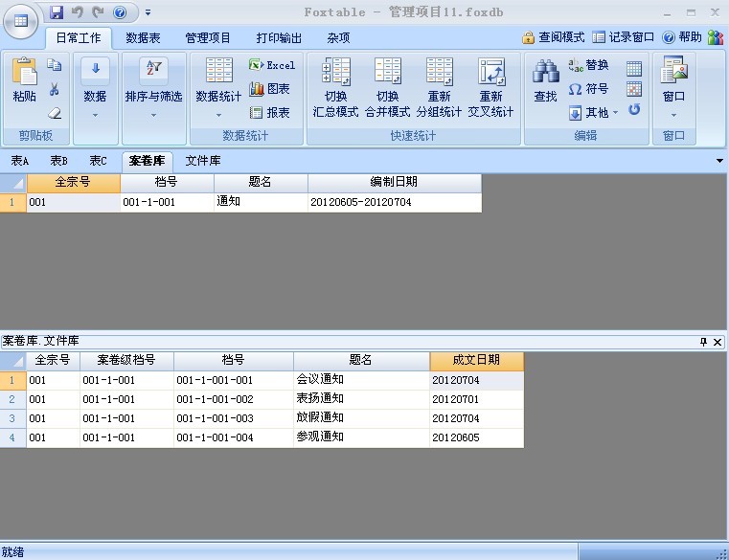Switch to the 杂项 ribbon tab
729x560 pixels.
pos(338,38)
